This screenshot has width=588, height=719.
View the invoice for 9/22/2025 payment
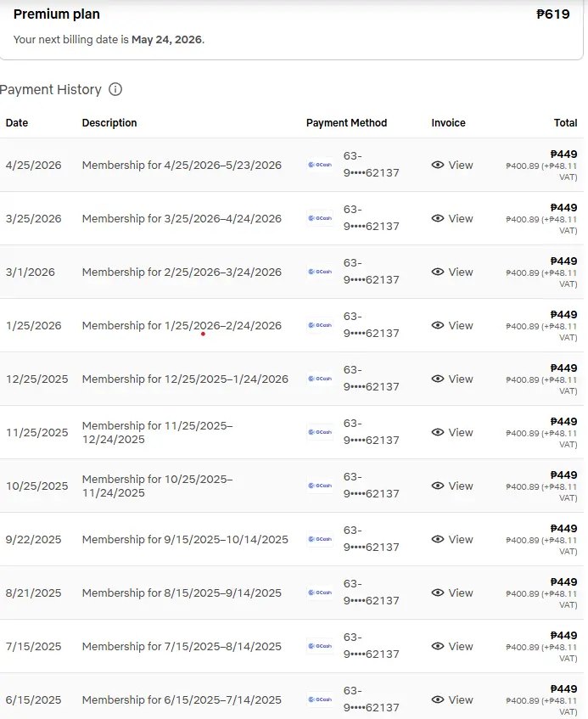(452, 539)
